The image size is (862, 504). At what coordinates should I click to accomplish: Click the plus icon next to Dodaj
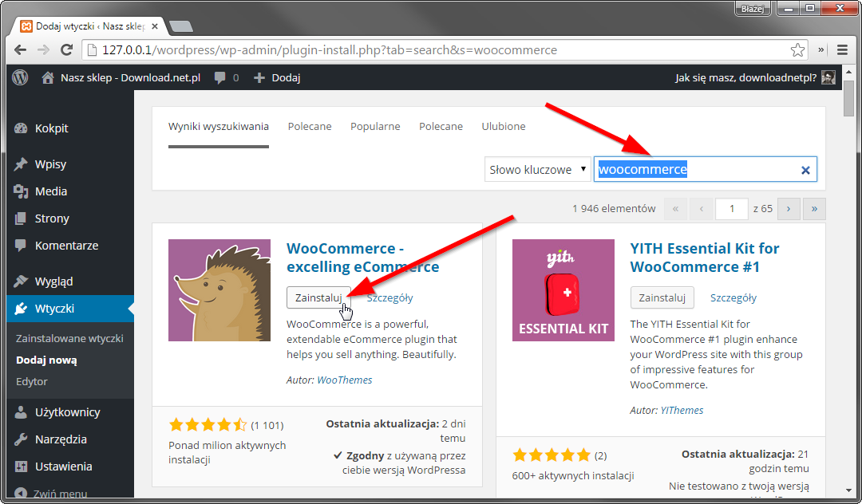(x=259, y=78)
